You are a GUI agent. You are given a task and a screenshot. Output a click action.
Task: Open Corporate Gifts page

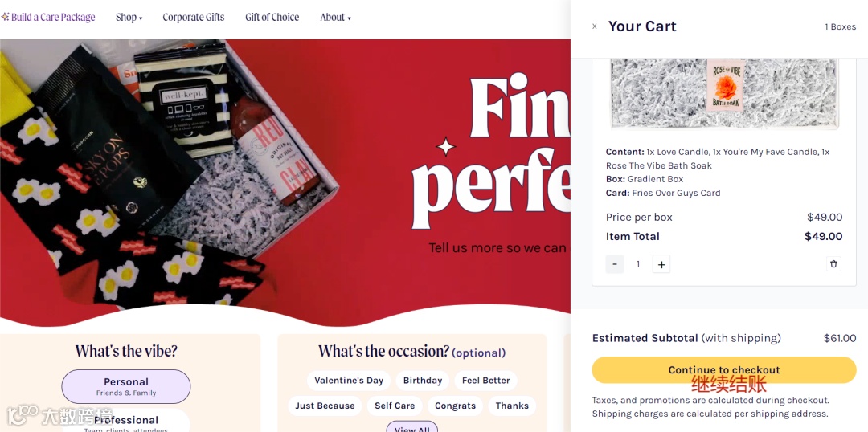click(x=194, y=18)
